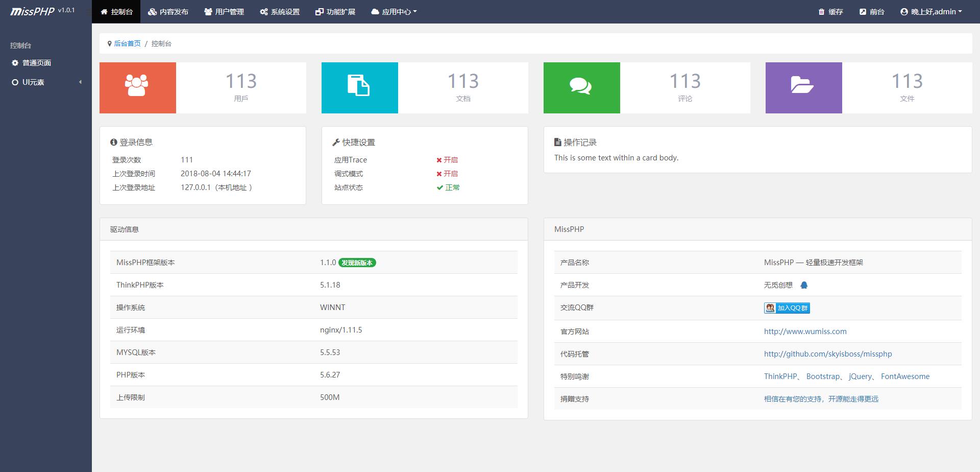
Task: Go to 前台 front-end site
Action: point(872,11)
